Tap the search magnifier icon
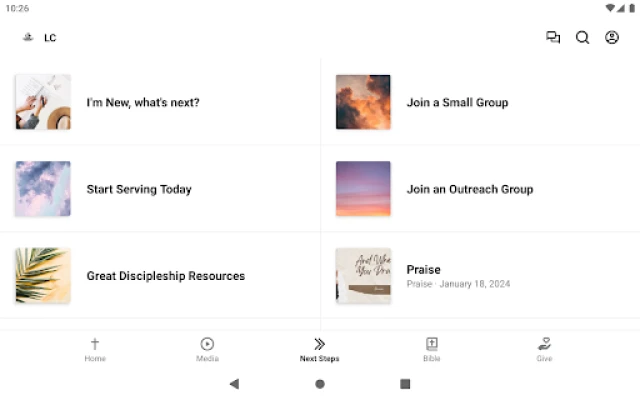Viewport: 640px width, 400px height. click(x=582, y=38)
